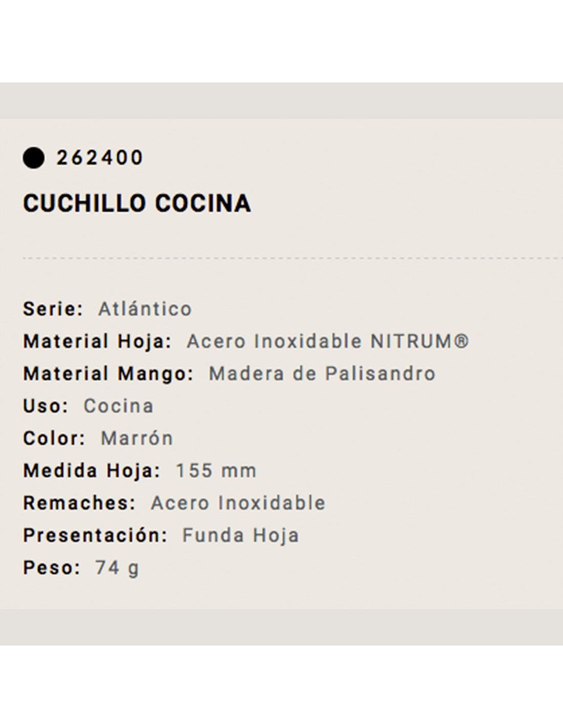Click the Color label
The height and width of the screenshot is (728, 563).
(x=54, y=438)
